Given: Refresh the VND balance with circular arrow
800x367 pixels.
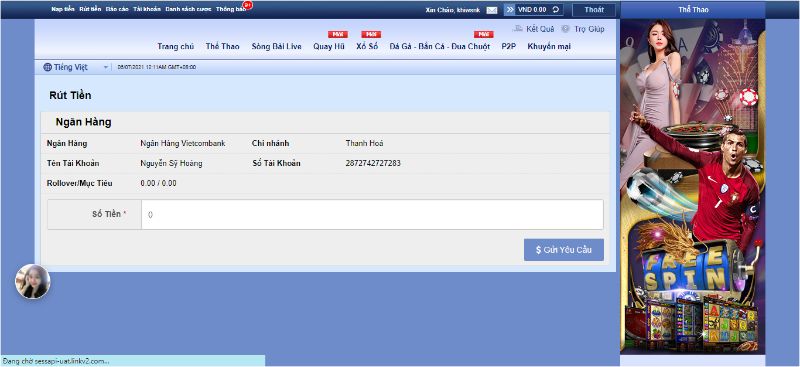Looking at the screenshot, I should pyautogui.click(x=556, y=10).
